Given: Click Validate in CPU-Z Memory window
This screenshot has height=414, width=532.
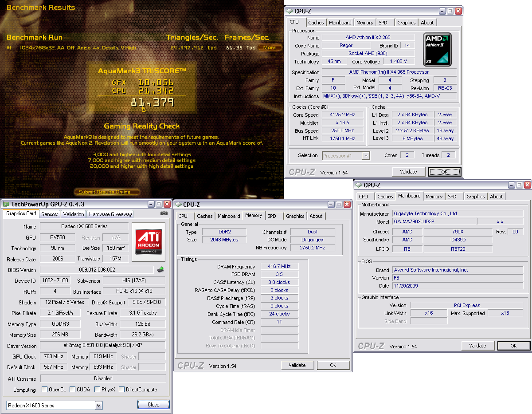Looking at the screenshot, I should tap(297, 365).
